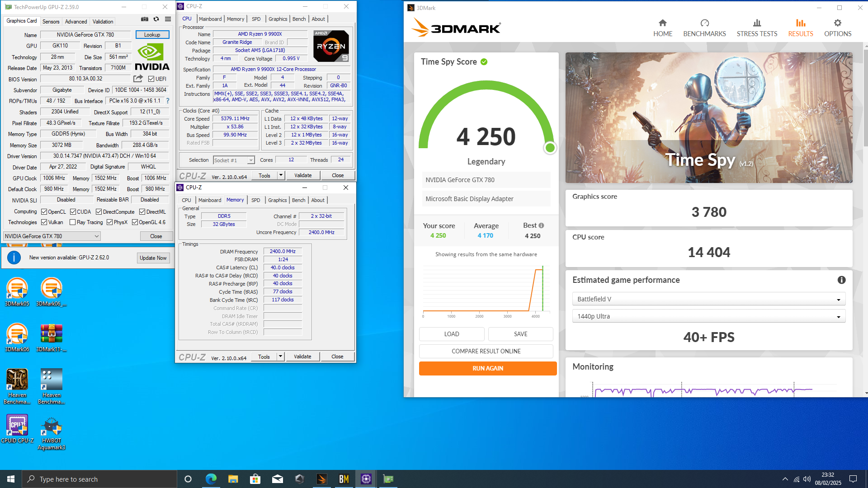Open the 3DMark05 desktop shortcut
Image resolution: width=868 pixels, height=488 pixels.
pos(17,292)
